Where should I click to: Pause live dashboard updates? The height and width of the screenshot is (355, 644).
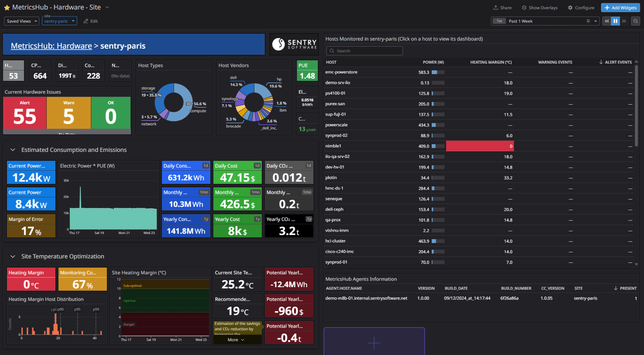(x=615, y=21)
